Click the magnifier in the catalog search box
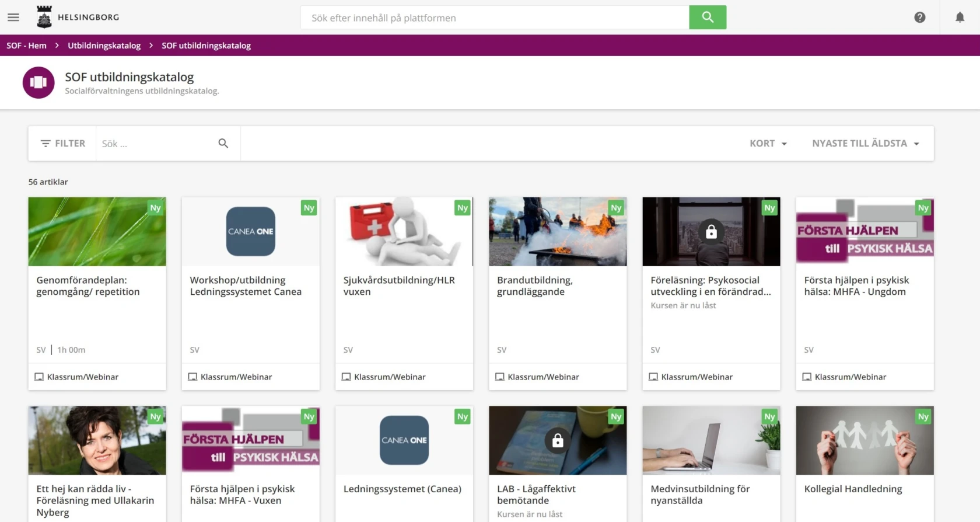This screenshot has height=522, width=980. click(x=223, y=143)
